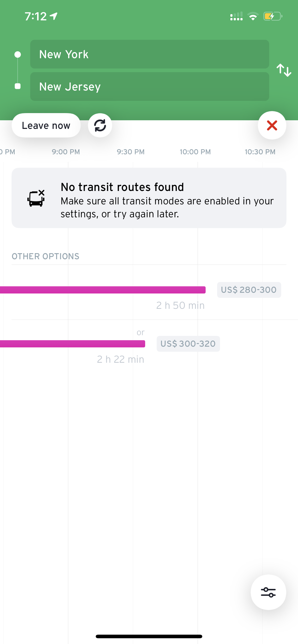Tap the 9:30 PM timeline label
298x644 pixels.
coord(131,152)
